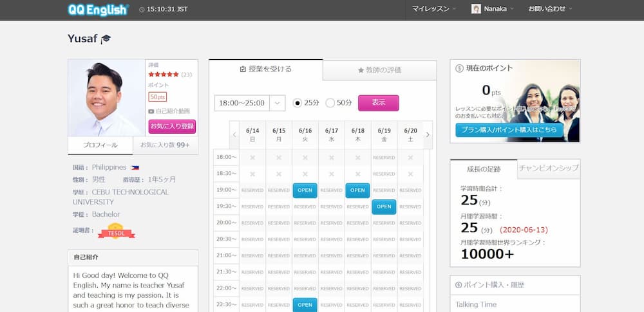Expand the マイレッスン menu
This screenshot has height=312, width=644.
coord(435,9)
